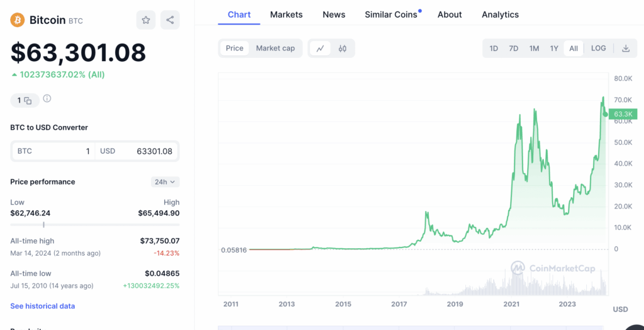
Task: Click the 24h low-high price range bar
Action: 95,225
